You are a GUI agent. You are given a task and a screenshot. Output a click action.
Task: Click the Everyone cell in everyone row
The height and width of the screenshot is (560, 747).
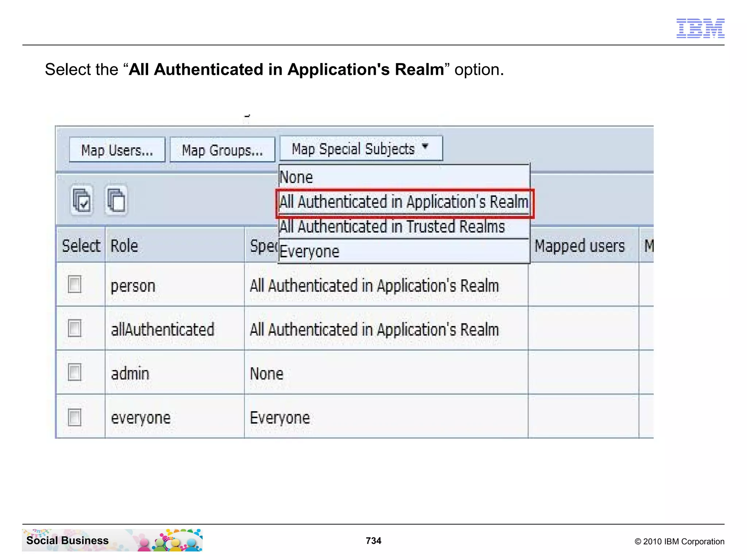pyautogui.click(x=386, y=417)
